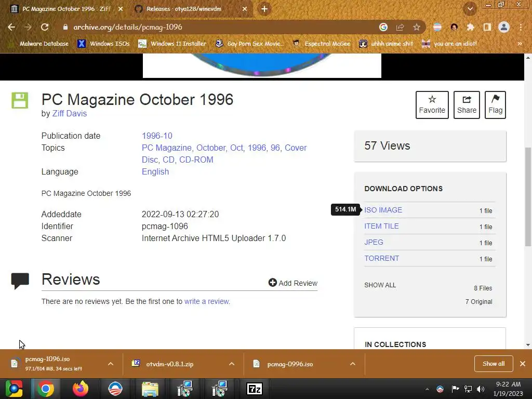Click the Action Center flag tray icon
This screenshot has width=532, height=399.
[x=455, y=389]
